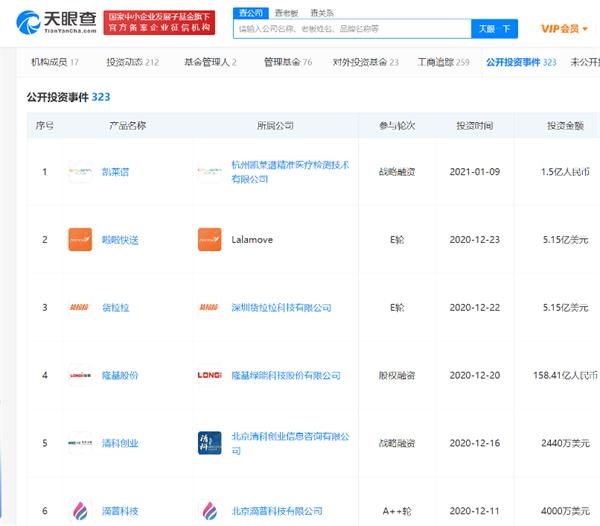Click the 杭州凯莱谱 company logo
The height and width of the screenshot is (526, 600).
[x=209, y=171]
